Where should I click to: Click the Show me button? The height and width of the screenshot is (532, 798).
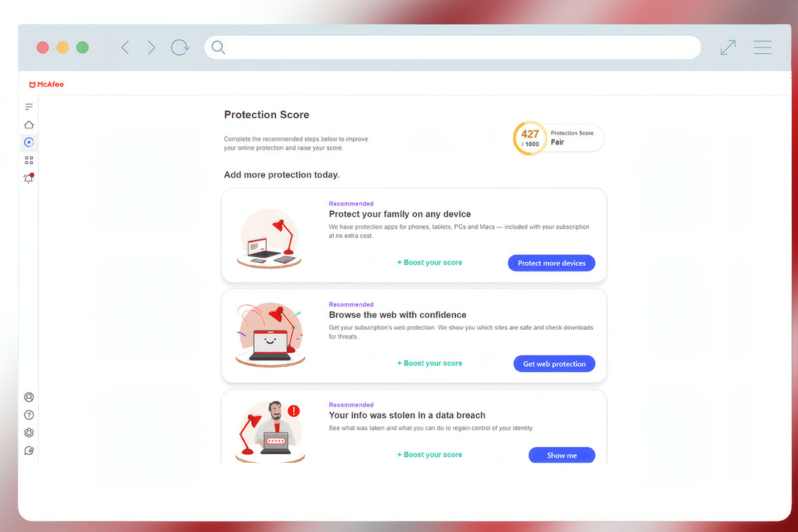[x=562, y=455]
